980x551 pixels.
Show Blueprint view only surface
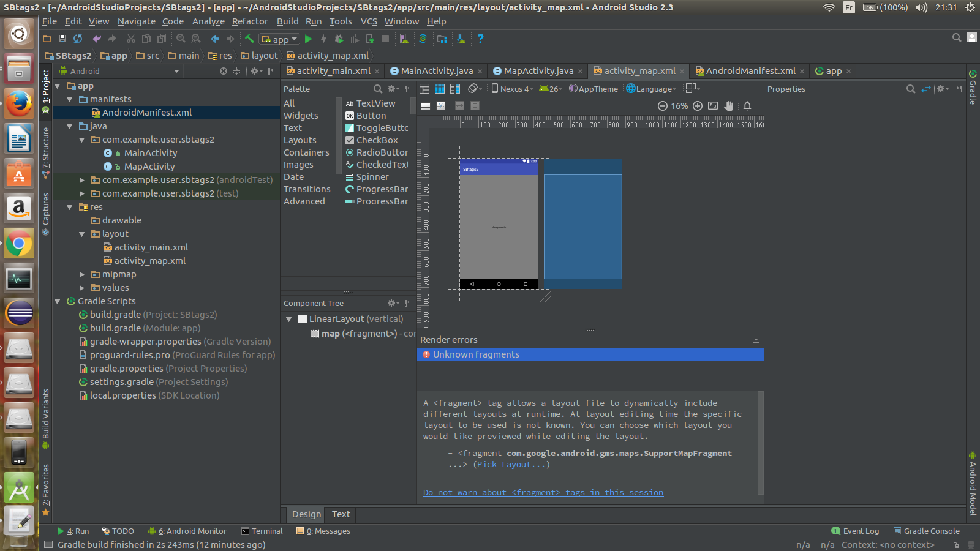point(440,89)
